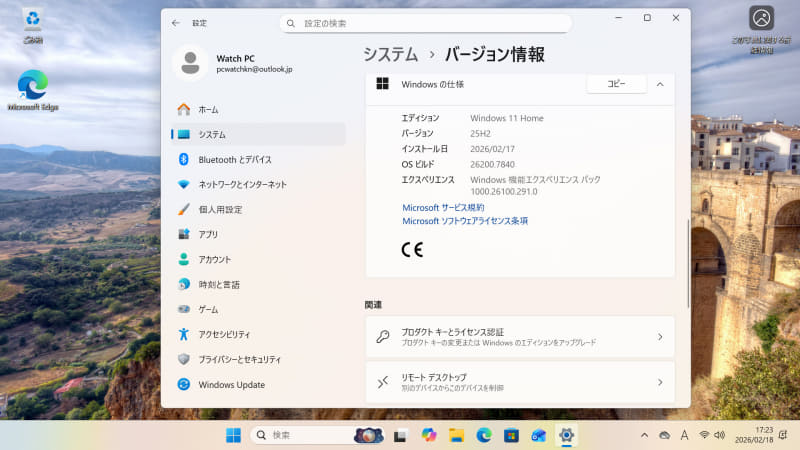The width and height of the screenshot is (800, 450).
Task: Open Bluetooth とデバイス settings
Action: pyautogui.click(x=258, y=160)
